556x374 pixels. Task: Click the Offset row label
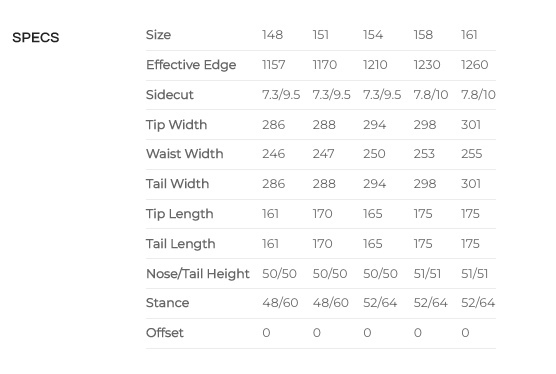click(x=165, y=333)
